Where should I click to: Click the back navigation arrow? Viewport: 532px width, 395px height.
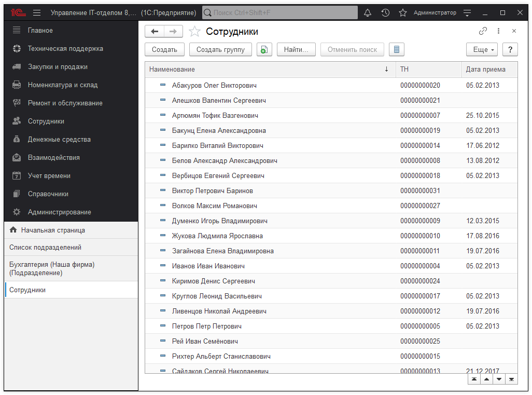tap(155, 32)
